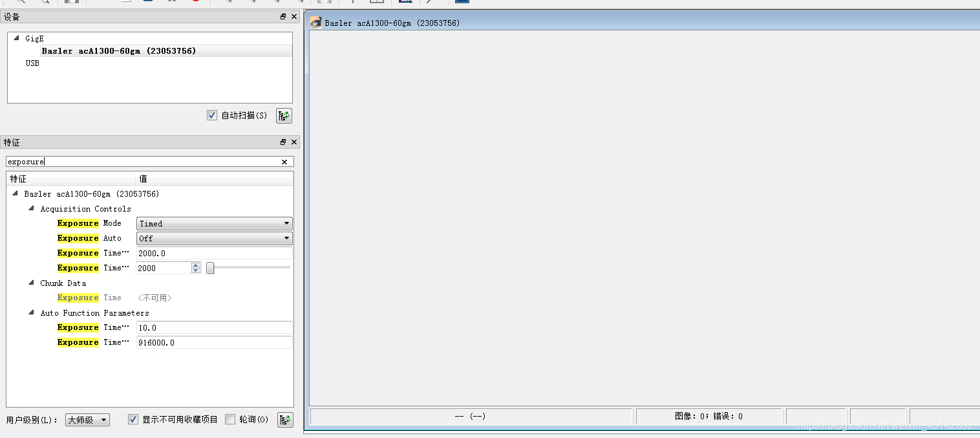980x438 pixels.
Task: Float the 设备 panel with its undock icon
Action: click(283, 17)
